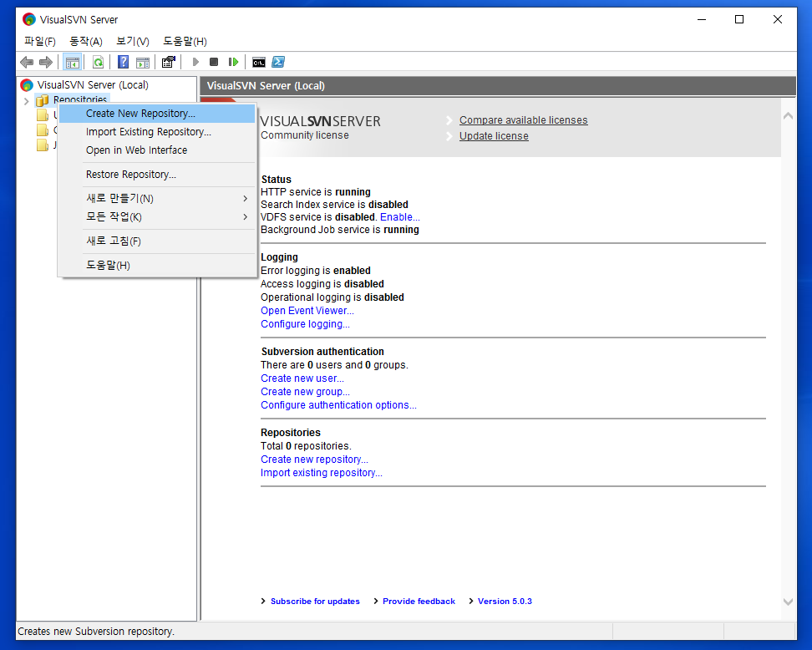812x650 pixels.
Task: Expand the Repositories tree node
Action: point(27,101)
